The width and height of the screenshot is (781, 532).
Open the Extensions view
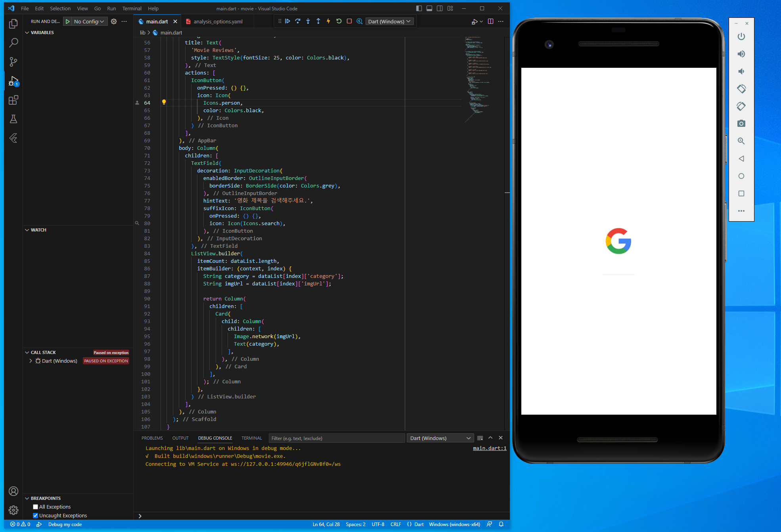click(x=13, y=100)
